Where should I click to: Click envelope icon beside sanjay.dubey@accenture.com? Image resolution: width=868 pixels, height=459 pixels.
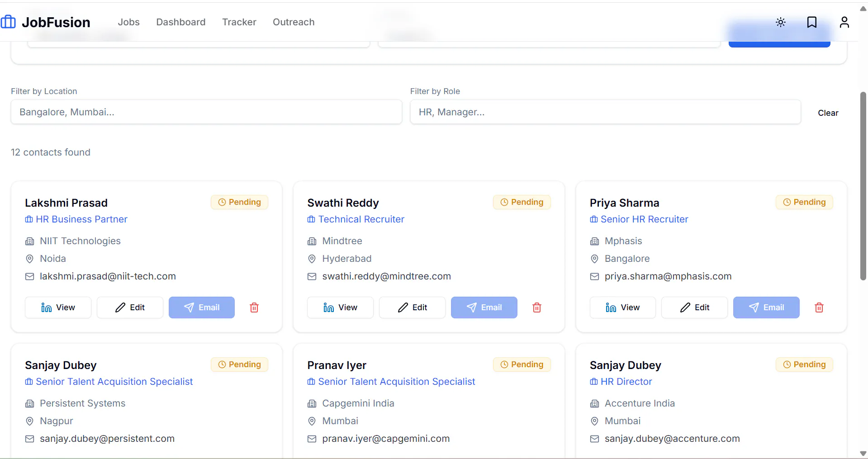(x=594, y=439)
